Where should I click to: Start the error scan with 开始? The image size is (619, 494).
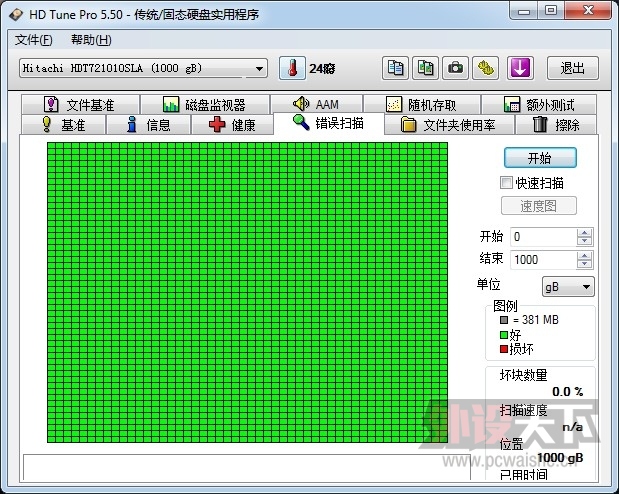(x=540, y=158)
